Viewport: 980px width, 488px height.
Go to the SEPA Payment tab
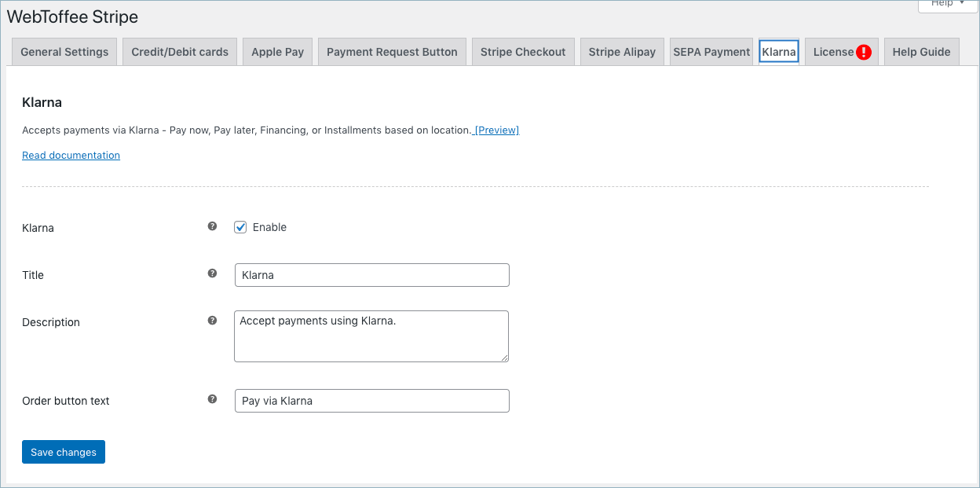coord(711,51)
